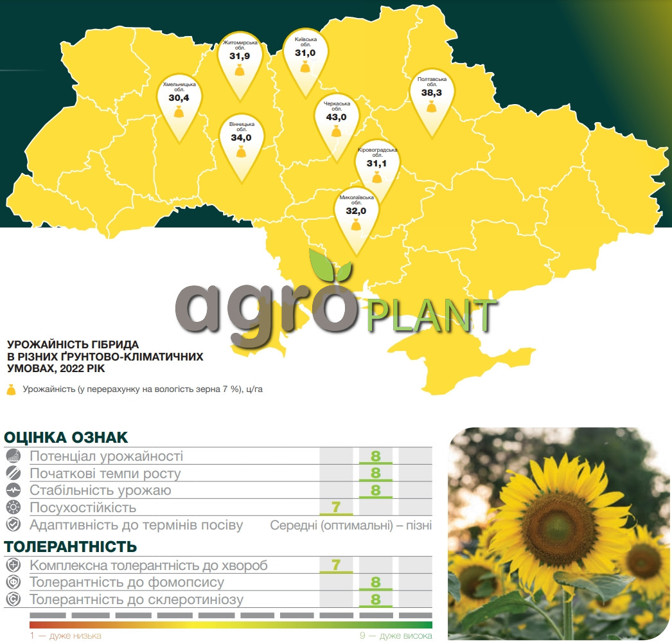This screenshot has height=642, width=672.
Task: Click the Толерантність до склеротиніозу label
Action: point(136,599)
